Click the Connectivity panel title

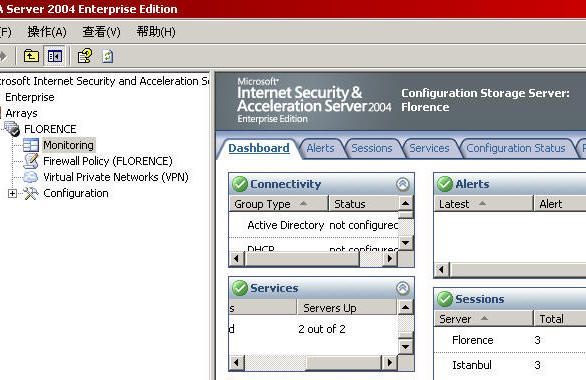click(286, 184)
